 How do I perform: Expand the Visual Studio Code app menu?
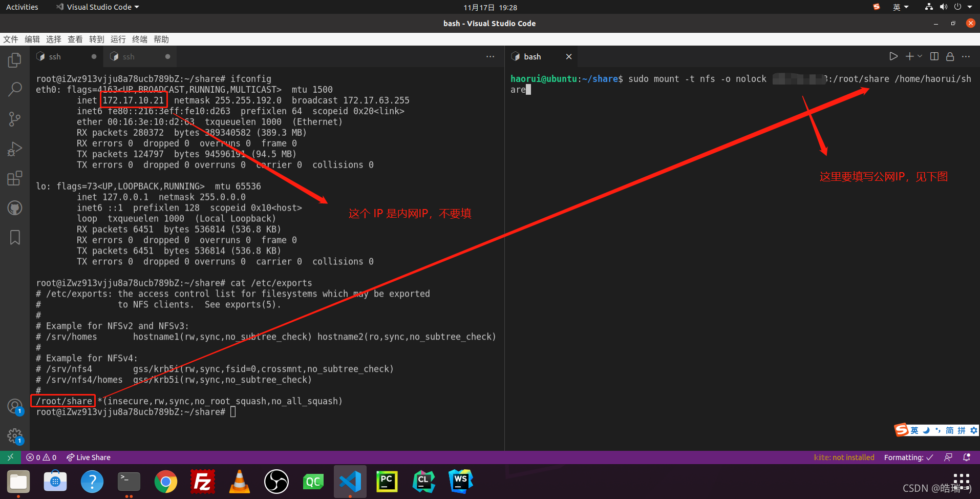coord(98,7)
